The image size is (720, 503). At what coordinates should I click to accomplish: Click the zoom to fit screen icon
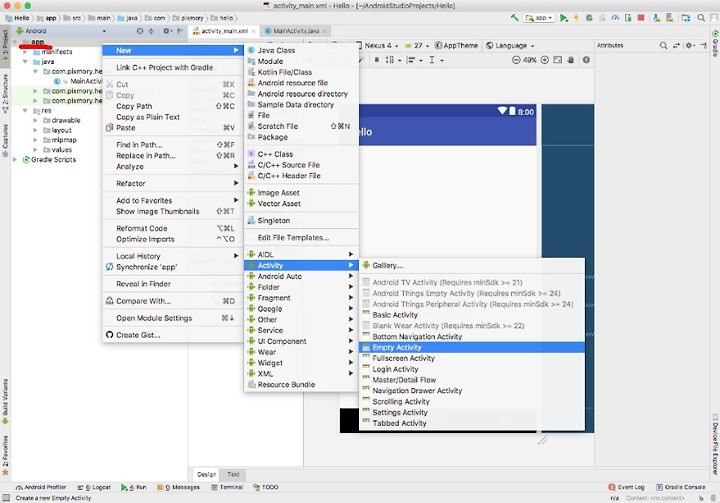click(557, 60)
